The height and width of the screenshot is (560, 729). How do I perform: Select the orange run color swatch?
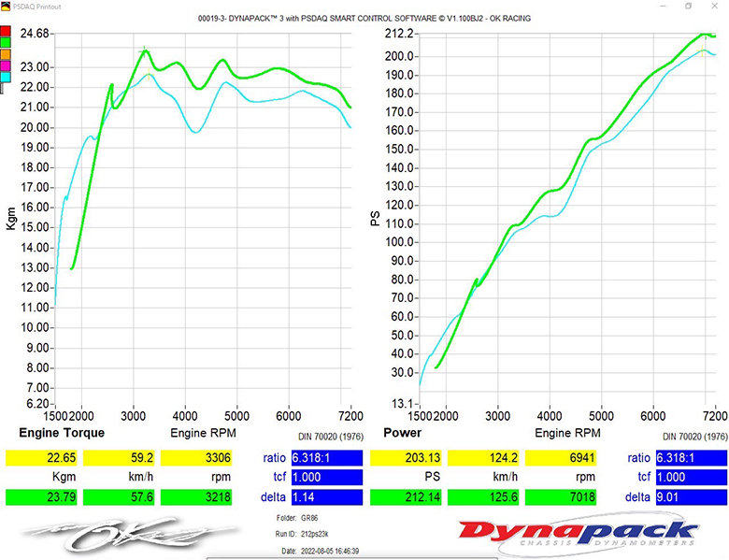5,54
